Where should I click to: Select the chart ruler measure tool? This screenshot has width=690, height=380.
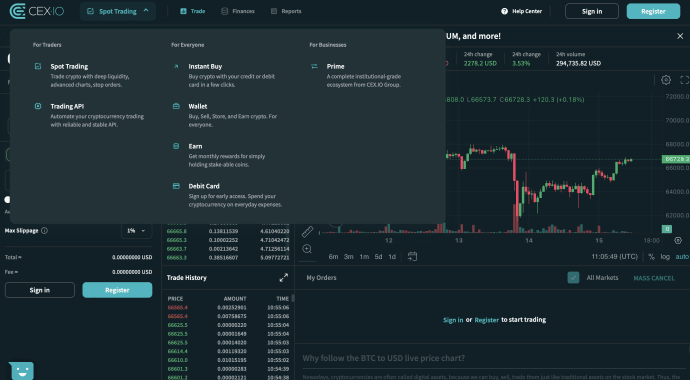[307, 232]
